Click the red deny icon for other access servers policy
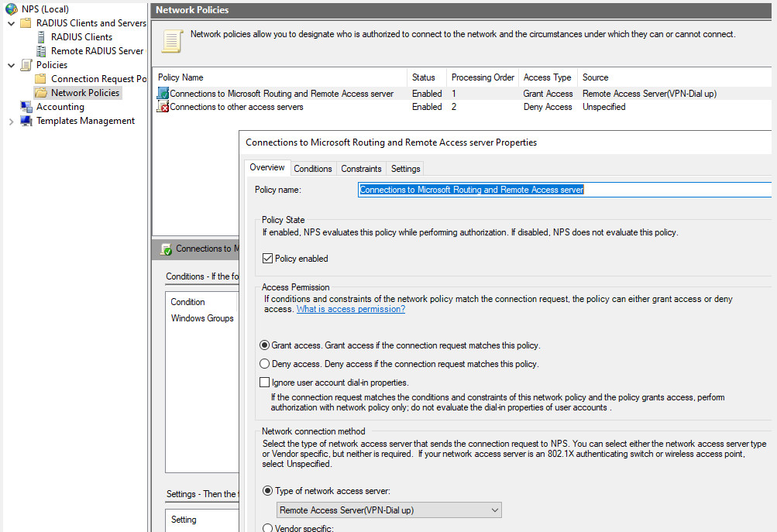This screenshot has width=777, height=532. point(163,107)
